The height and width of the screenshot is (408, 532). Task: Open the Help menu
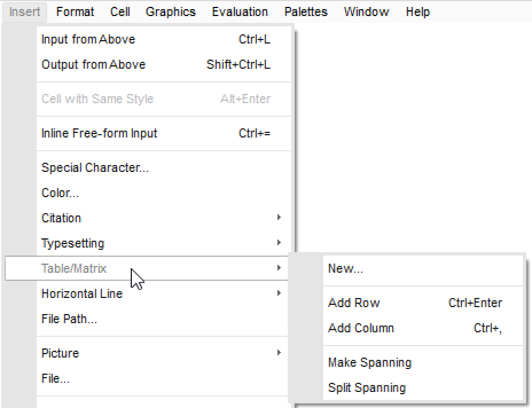(417, 11)
